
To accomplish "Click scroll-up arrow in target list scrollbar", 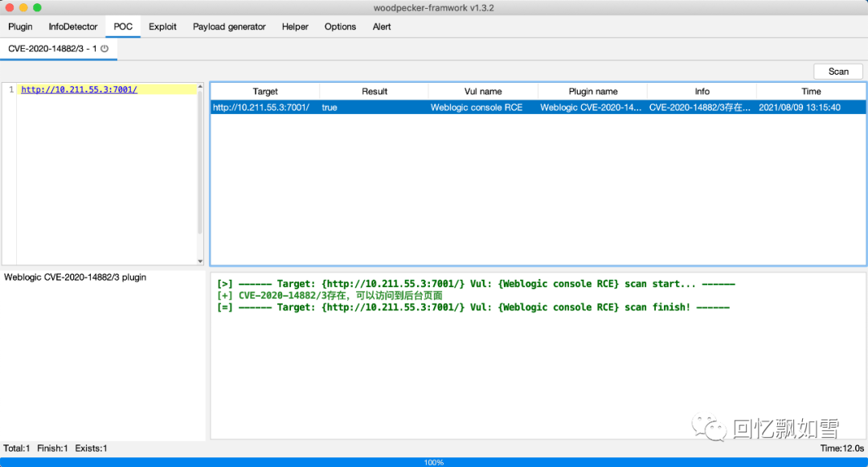I will coord(201,86).
